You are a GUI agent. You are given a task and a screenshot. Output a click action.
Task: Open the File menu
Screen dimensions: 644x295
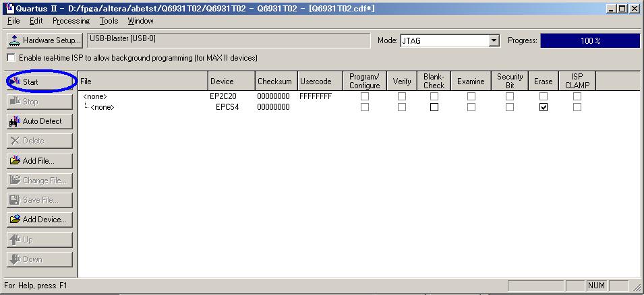(13, 21)
